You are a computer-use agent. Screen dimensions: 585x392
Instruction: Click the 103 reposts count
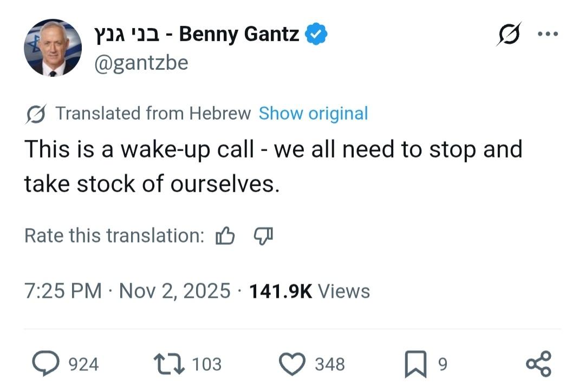click(x=207, y=364)
